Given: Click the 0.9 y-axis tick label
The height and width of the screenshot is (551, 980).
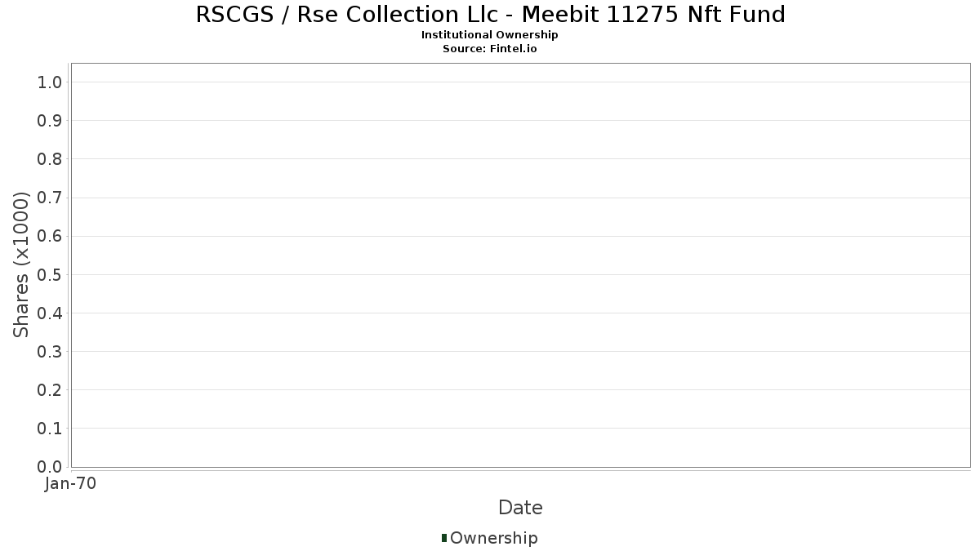Looking at the screenshot, I should point(50,121).
